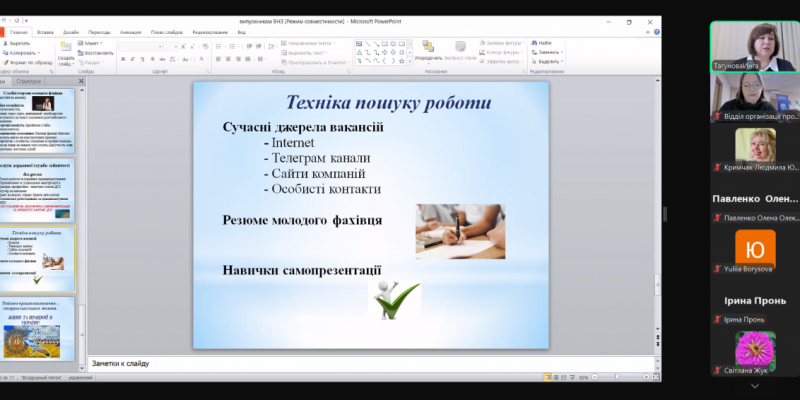Open the font name combo box
The image size is (800, 400).
[138, 45]
